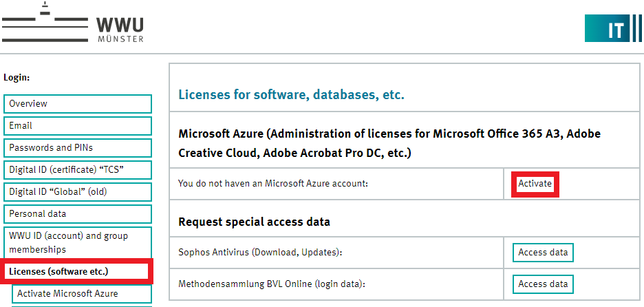This screenshot has height=307, width=644.
Task: Click the "Licenses for software, databases" heading
Action: tap(291, 94)
